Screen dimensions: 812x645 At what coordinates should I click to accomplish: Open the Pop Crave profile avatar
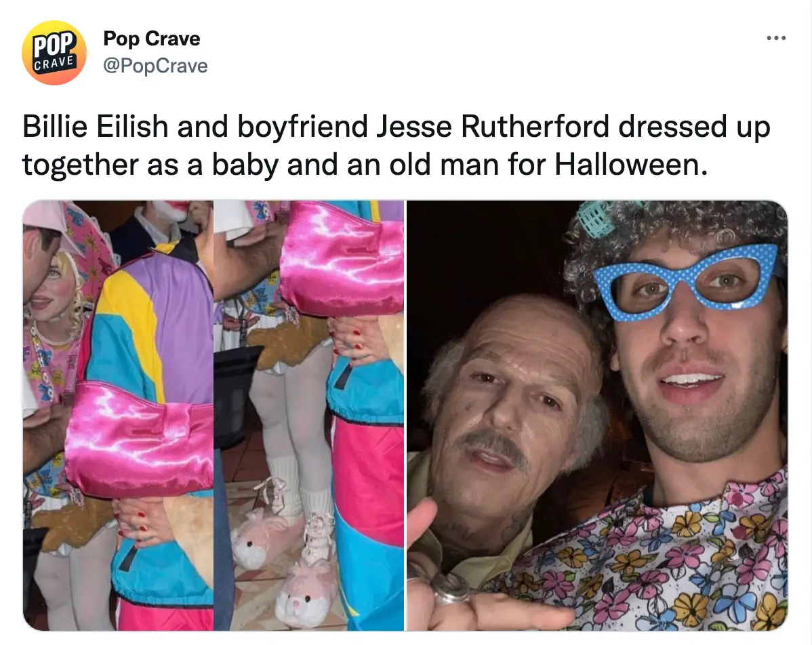point(54,53)
